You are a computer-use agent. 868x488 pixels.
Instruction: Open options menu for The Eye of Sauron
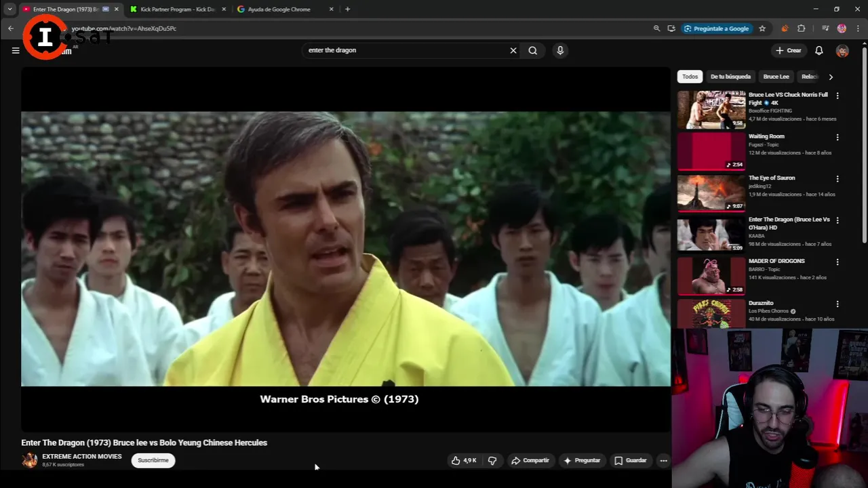(x=837, y=179)
